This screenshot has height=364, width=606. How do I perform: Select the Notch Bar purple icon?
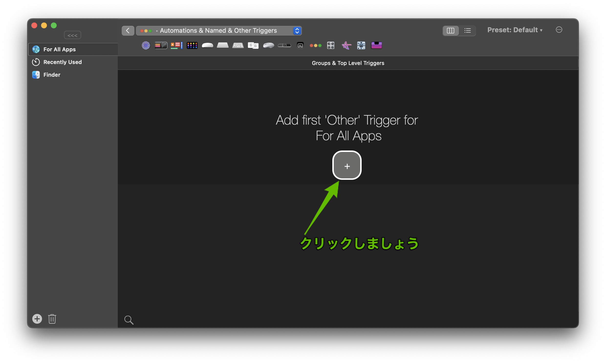[x=376, y=45]
